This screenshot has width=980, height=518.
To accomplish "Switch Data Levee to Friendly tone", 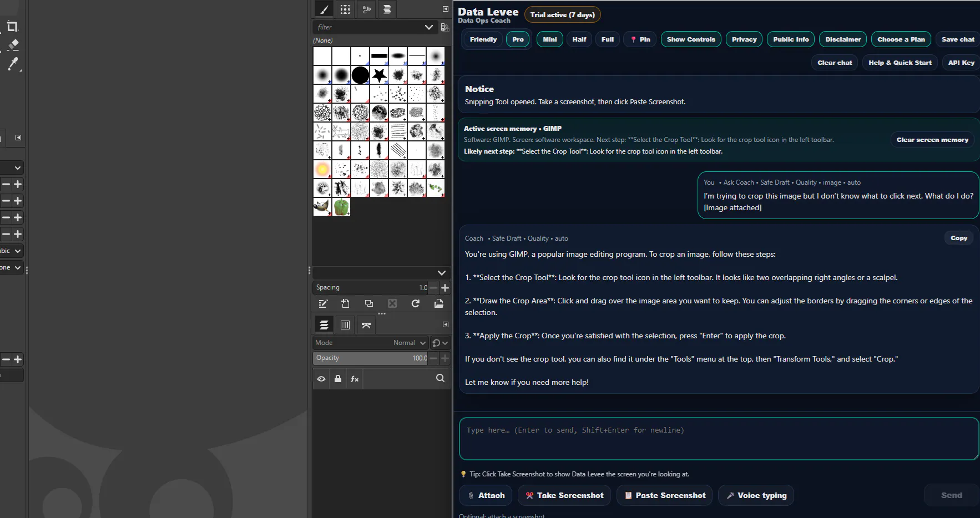I will pos(483,39).
